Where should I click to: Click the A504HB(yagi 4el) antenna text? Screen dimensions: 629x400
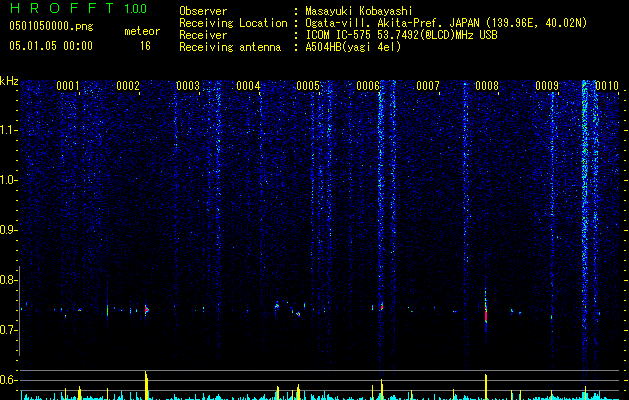353,47
